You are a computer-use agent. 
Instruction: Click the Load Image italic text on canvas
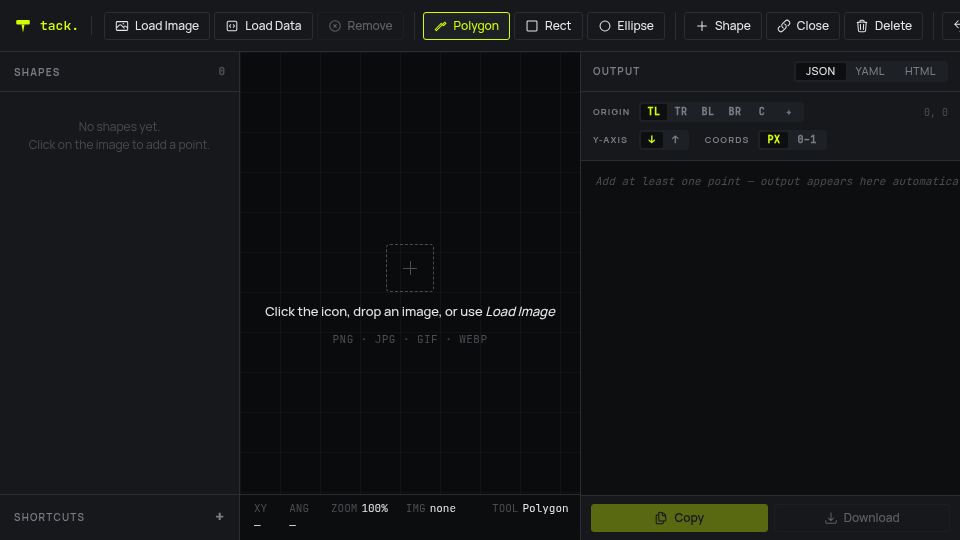point(520,311)
